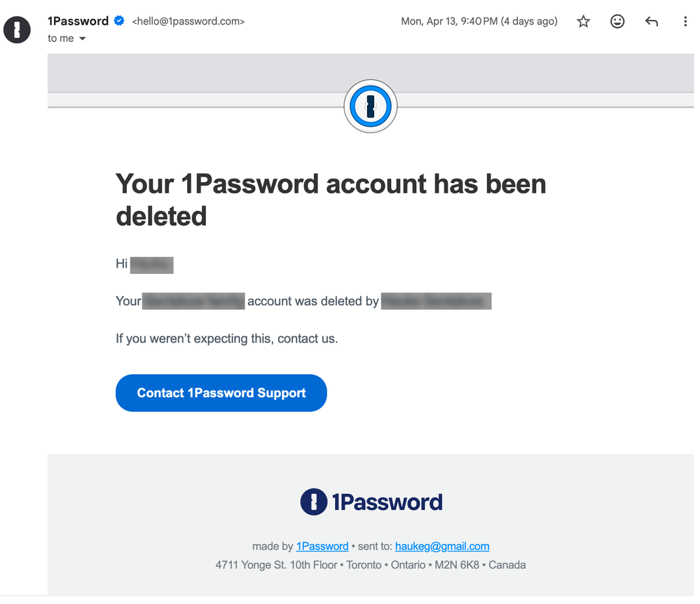Viewport: 700px width, 604px height.
Task: Add an emoji reaction to the email
Action: (617, 22)
